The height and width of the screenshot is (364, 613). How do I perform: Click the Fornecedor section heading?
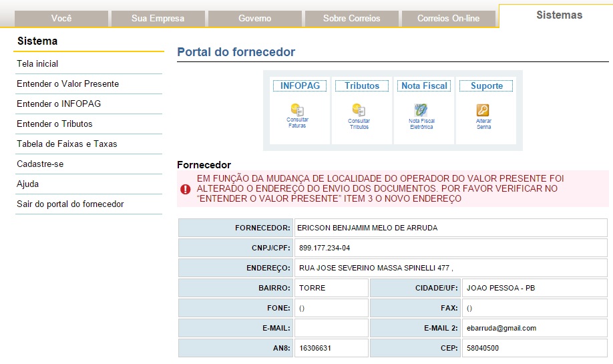[x=204, y=164]
